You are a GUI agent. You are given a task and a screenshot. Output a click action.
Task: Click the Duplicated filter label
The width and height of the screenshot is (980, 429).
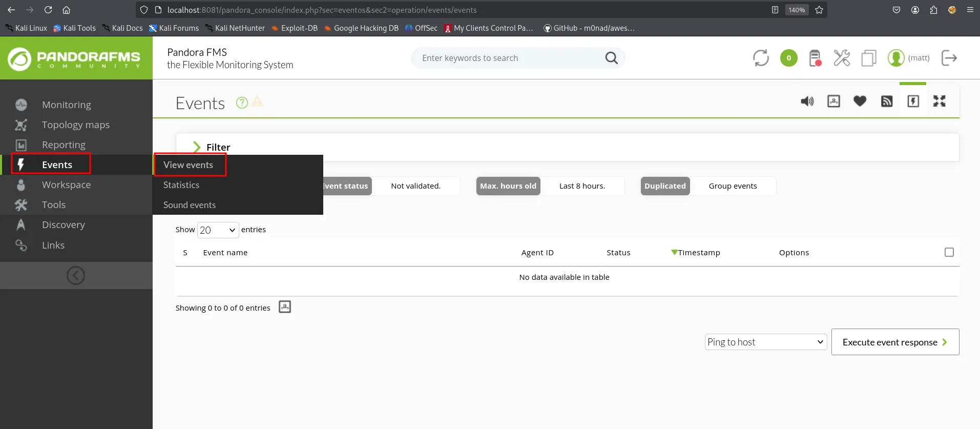point(665,186)
